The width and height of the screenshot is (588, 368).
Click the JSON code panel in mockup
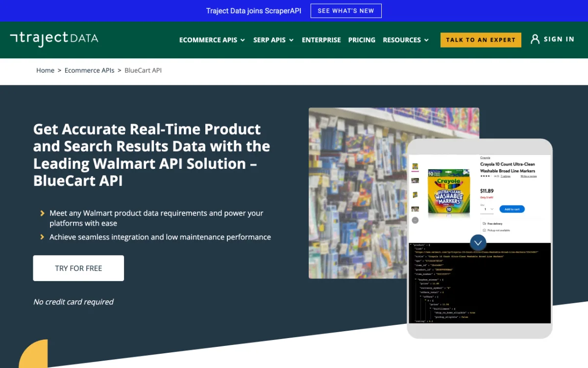click(480, 283)
